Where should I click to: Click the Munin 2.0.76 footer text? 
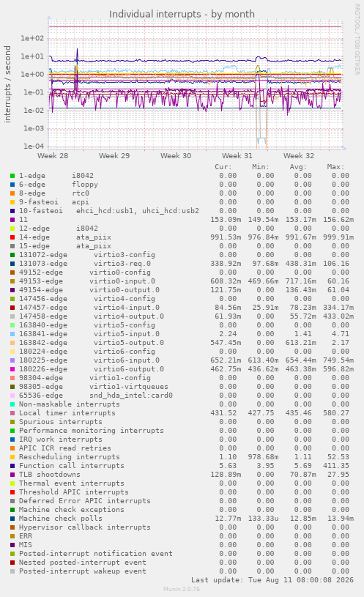coord(182,589)
